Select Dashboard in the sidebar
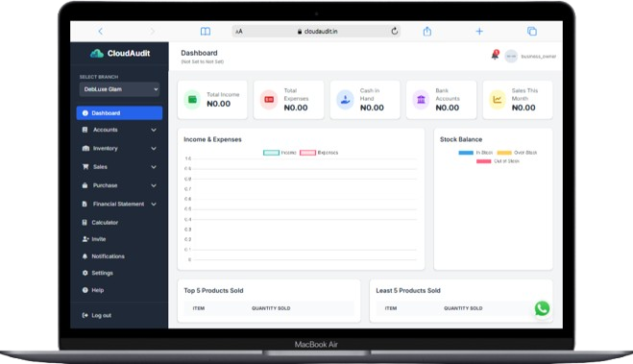This screenshot has width=633, height=364. point(119,113)
